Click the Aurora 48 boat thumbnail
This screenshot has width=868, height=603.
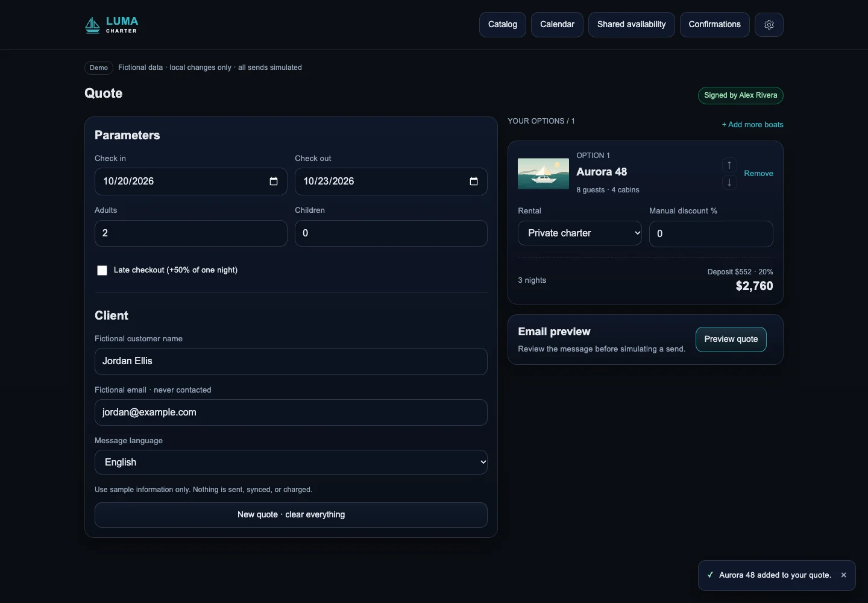point(544,174)
